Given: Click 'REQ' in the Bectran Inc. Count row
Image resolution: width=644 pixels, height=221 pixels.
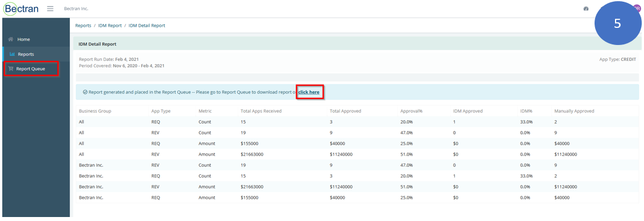Looking at the screenshot, I should (x=156, y=176).
